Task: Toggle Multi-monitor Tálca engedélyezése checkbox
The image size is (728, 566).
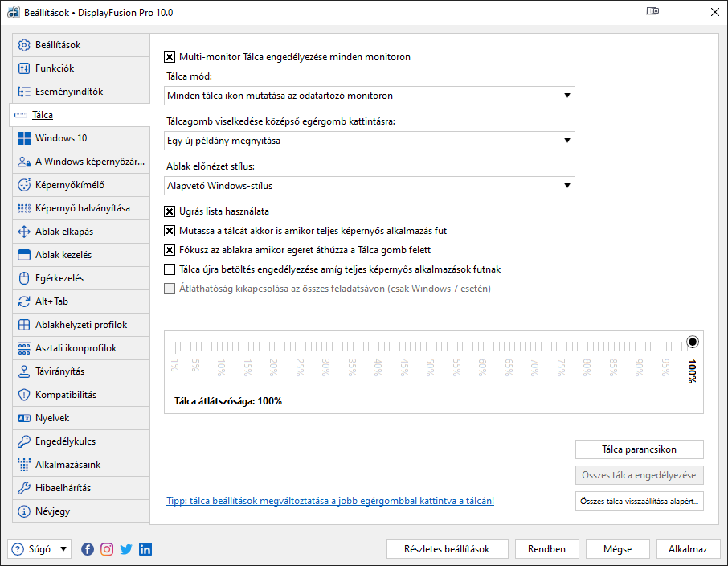Action: [170, 57]
